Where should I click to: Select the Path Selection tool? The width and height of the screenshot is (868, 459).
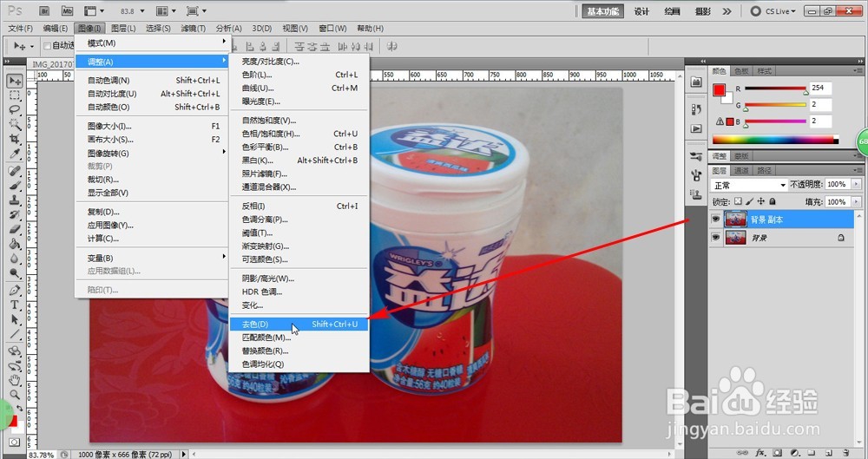[x=15, y=319]
